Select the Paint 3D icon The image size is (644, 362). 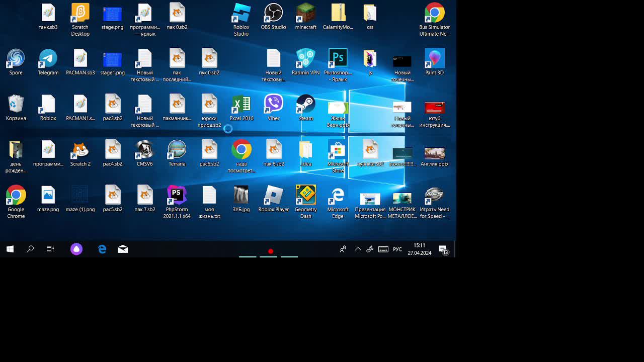(434, 62)
